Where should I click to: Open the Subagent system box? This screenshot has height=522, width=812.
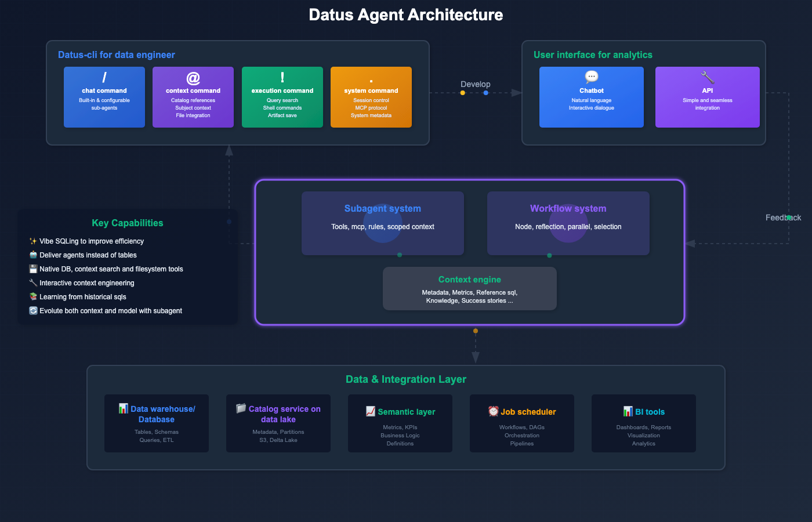[383, 223]
